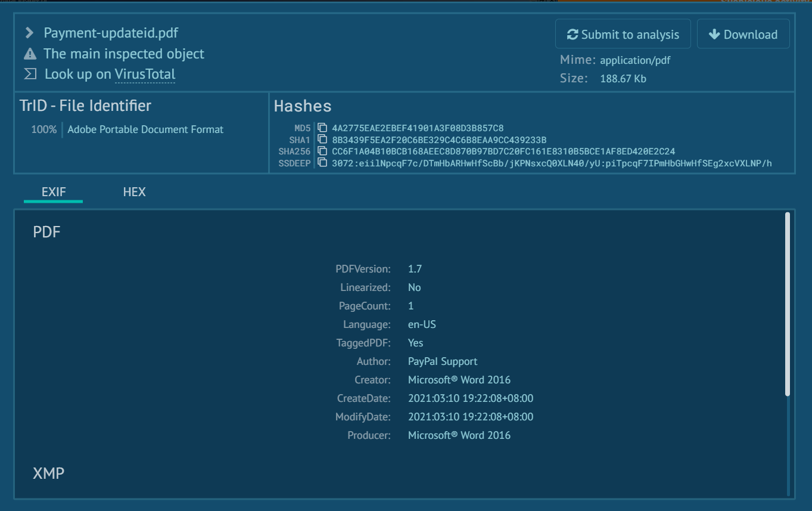The height and width of the screenshot is (511, 812).
Task: Select the EXIF tab
Action: [x=54, y=192]
